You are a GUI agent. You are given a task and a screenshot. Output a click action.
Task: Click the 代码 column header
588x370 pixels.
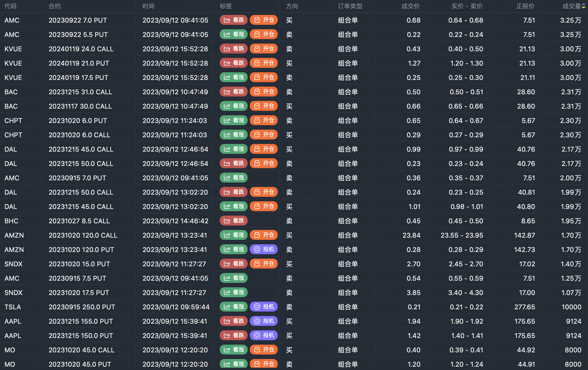coord(10,6)
